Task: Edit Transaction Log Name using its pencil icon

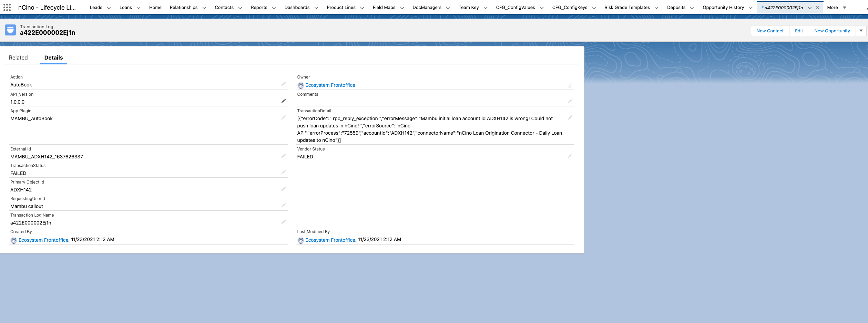Action: click(284, 221)
